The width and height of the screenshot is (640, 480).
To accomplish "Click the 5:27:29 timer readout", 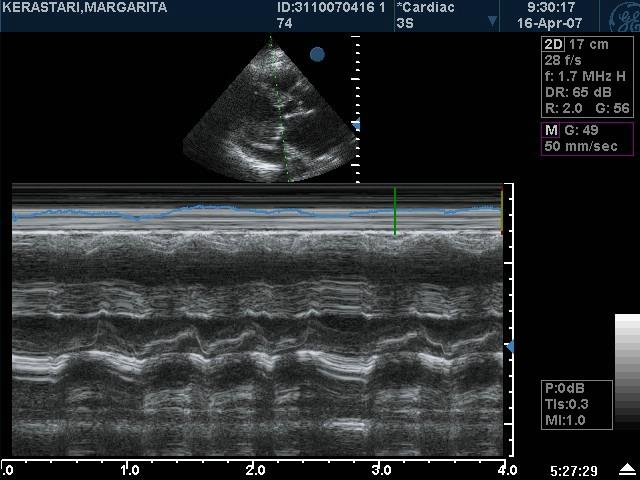I will pos(574,471).
